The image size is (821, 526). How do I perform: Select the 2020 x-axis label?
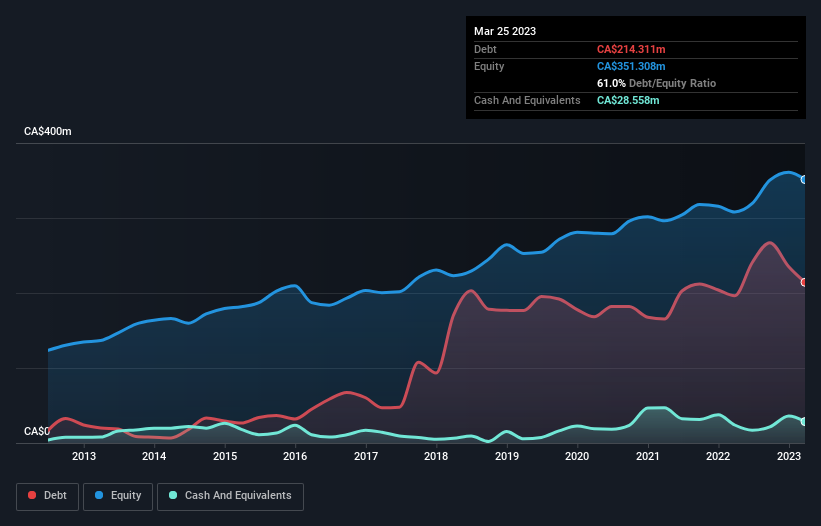(x=577, y=456)
